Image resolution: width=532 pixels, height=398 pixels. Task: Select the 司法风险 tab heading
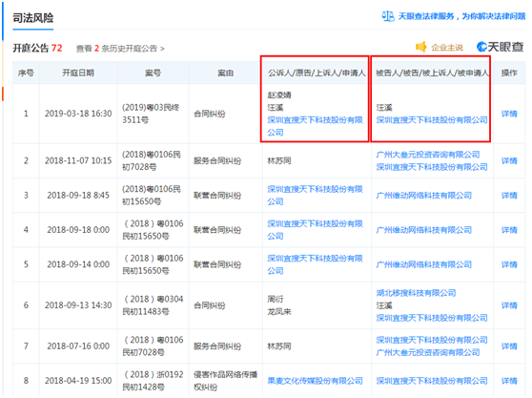point(33,18)
